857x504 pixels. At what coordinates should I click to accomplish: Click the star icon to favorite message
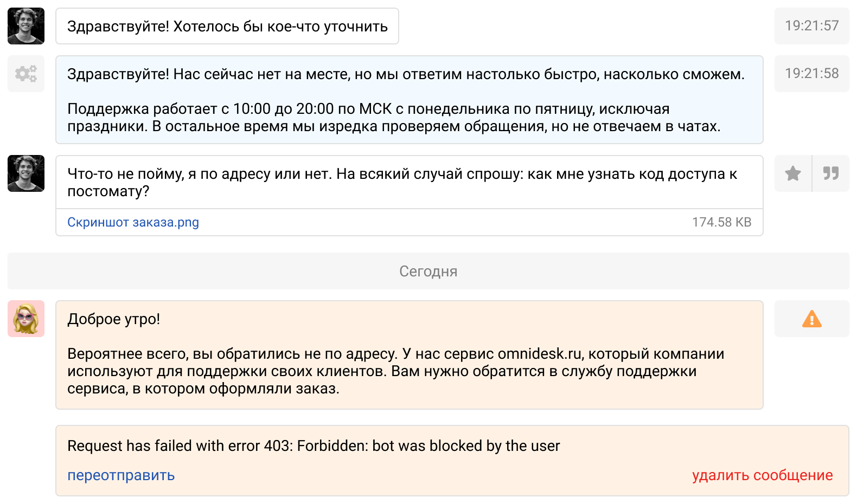pos(793,173)
